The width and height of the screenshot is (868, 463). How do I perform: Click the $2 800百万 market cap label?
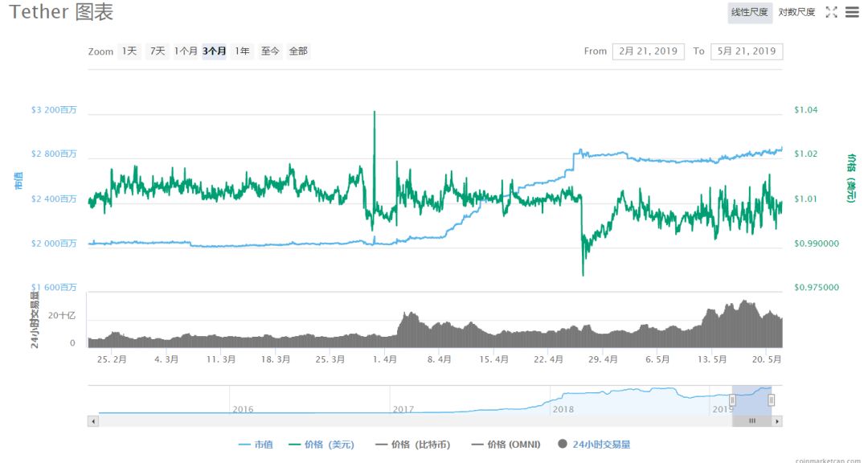tap(54, 154)
